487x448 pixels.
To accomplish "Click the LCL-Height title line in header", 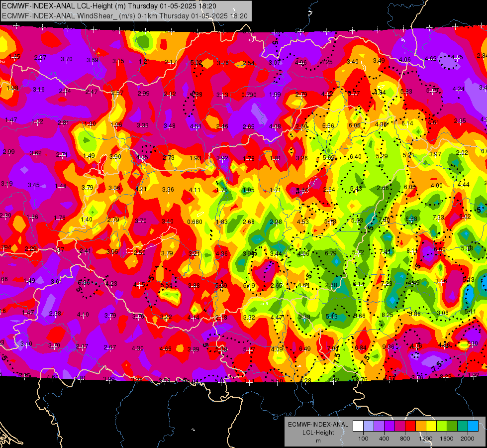I will pyautogui.click(x=109, y=6).
